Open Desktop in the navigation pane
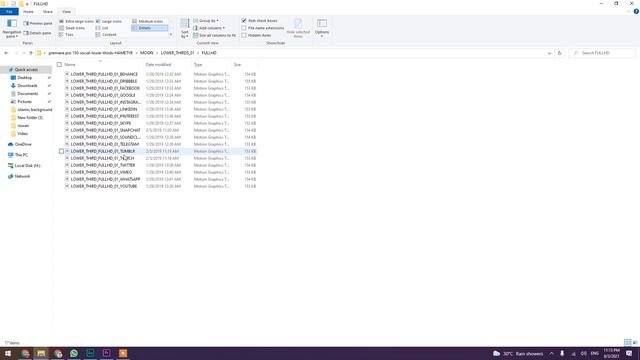Screen dimensions: 640x360 24,78
